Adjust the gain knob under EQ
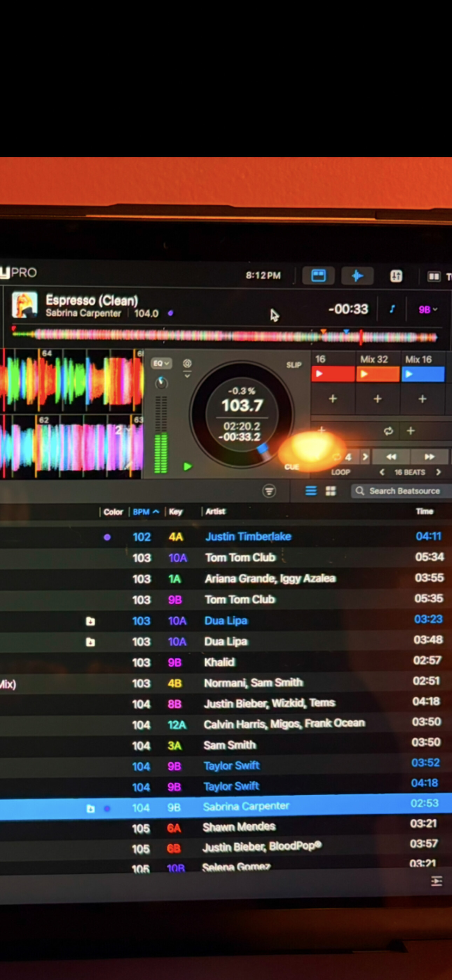This screenshot has height=980, width=452. pyautogui.click(x=161, y=382)
